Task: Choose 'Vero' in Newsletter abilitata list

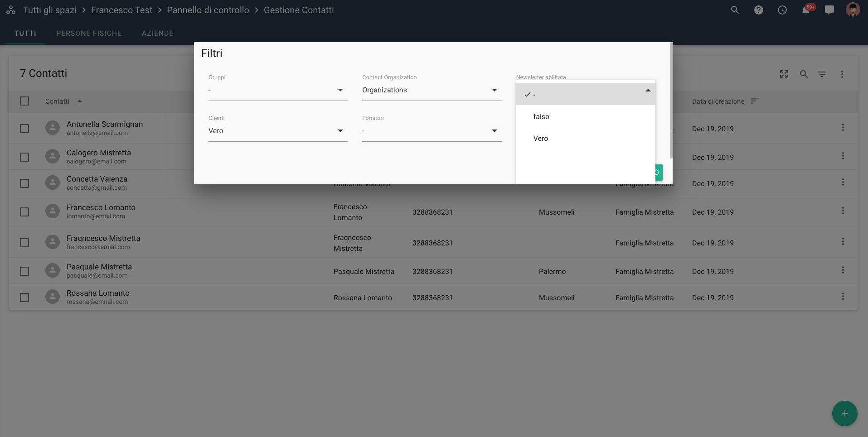Action: [540, 138]
